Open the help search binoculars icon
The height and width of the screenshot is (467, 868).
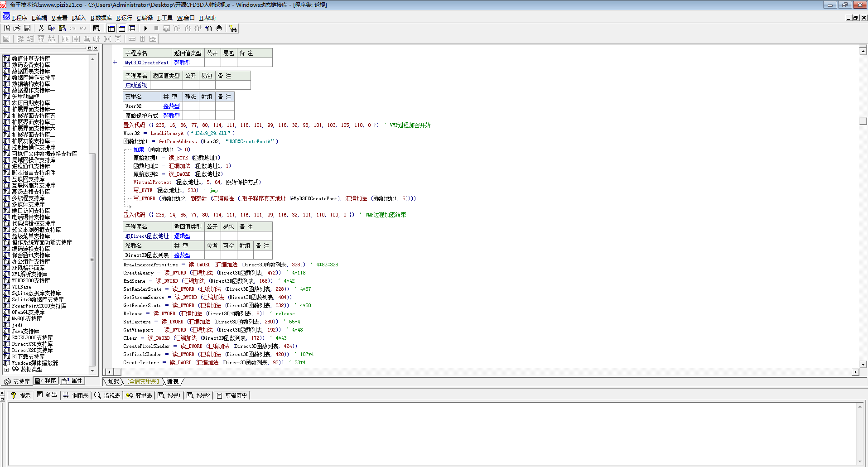coord(233,29)
